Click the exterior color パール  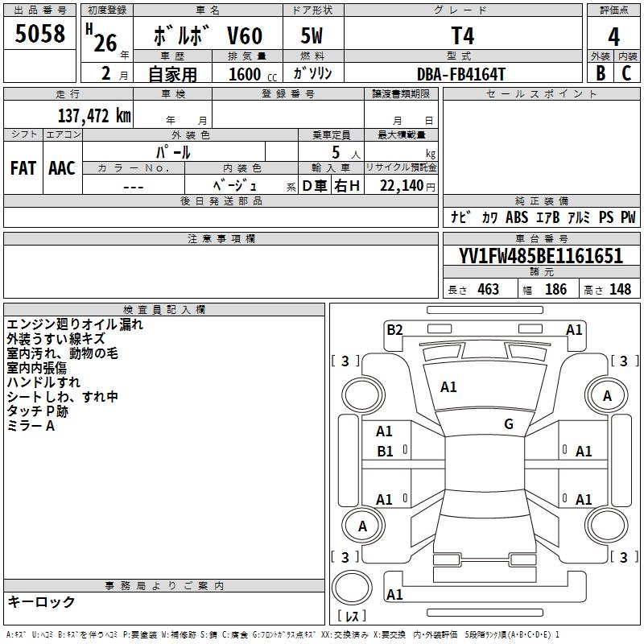[173, 152]
